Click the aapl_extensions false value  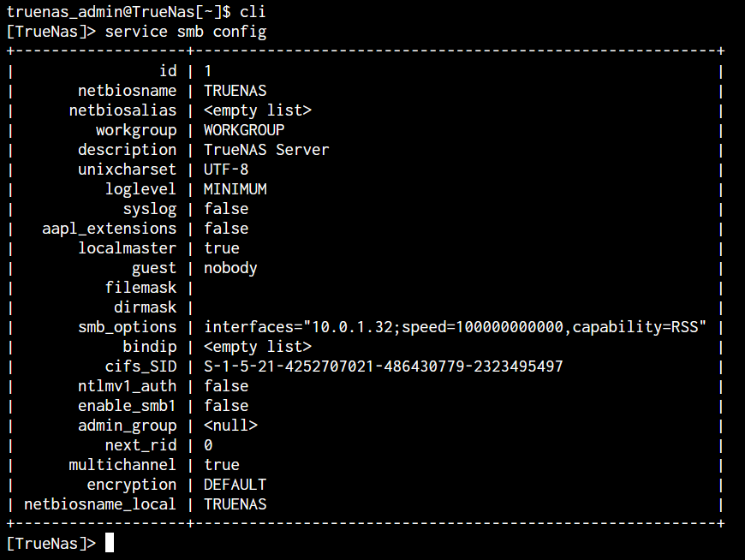click(226, 229)
